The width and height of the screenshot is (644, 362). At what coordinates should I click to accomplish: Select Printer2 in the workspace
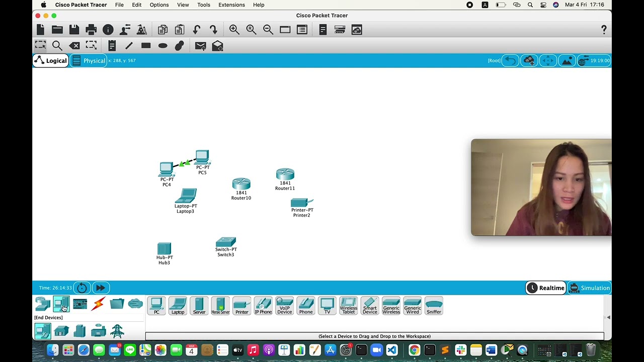pos(302,203)
